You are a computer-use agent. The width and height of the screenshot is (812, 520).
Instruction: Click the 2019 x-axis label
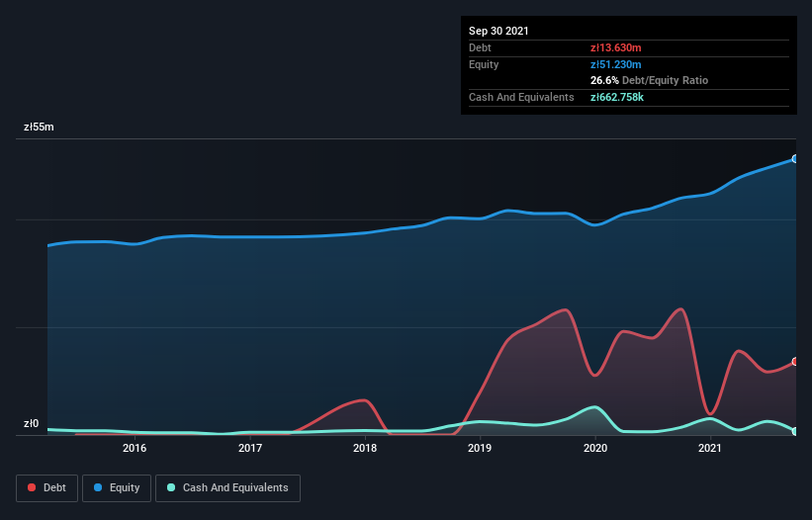click(480, 448)
